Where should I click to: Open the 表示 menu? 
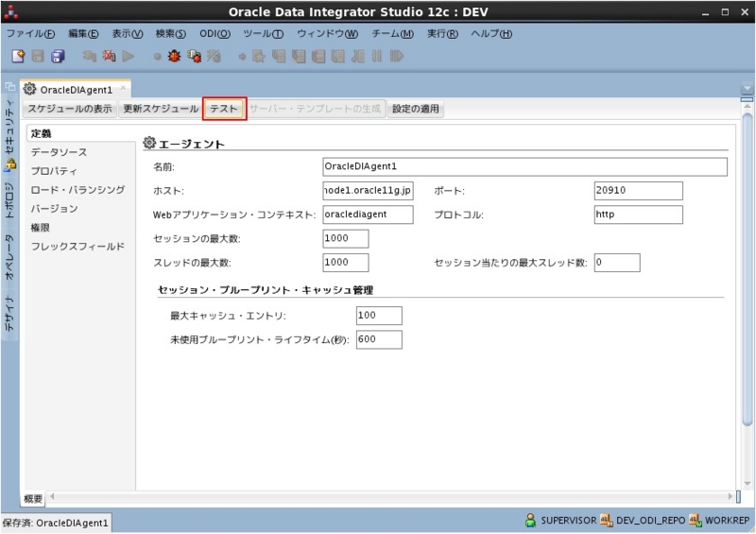[128, 34]
